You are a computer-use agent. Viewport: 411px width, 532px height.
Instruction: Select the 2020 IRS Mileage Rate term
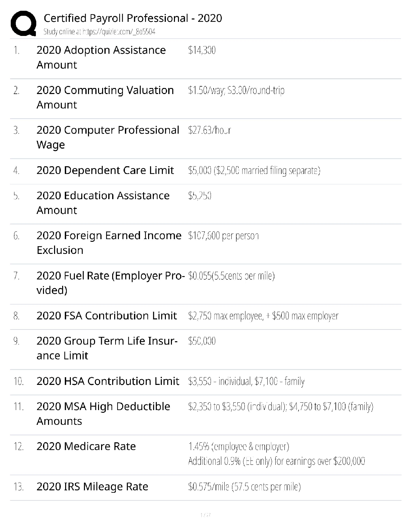click(92, 487)
